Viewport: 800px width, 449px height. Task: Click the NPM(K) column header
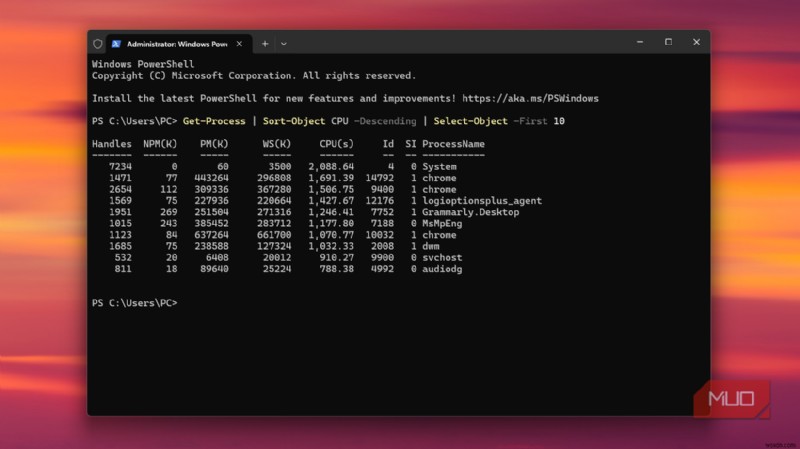click(x=160, y=144)
